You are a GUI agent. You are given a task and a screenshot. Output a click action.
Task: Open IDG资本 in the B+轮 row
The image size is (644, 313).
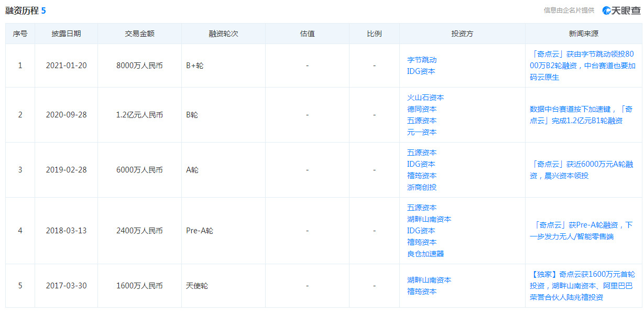pyautogui.click(x=421, y=71)
